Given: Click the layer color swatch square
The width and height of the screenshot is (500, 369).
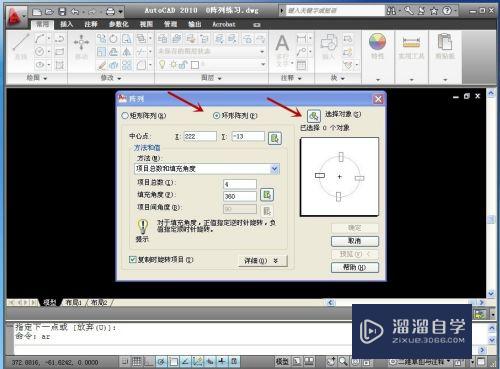Looking at the screenshot, I should [x=195, y=65].
